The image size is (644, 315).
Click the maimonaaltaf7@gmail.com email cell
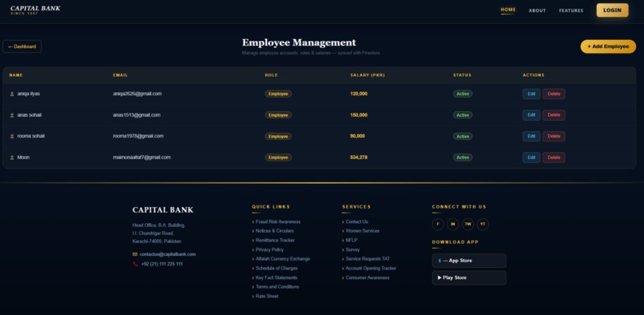(x=141, y=157)
